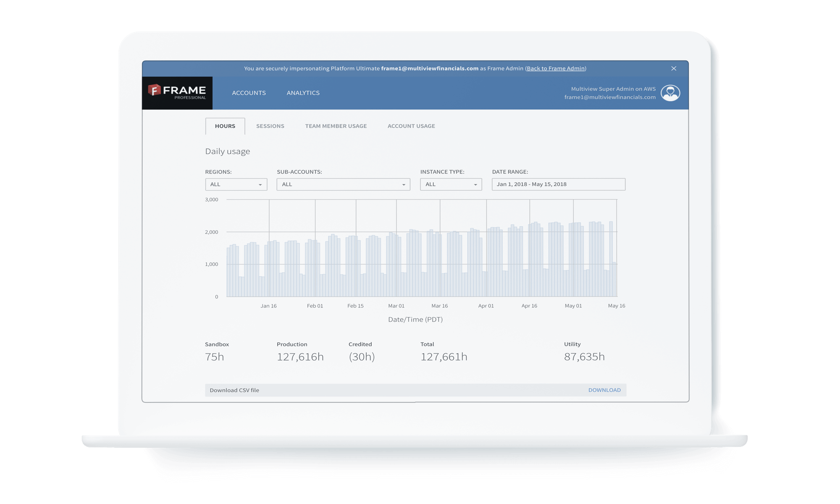The image size is (840, 504).
Task: Switch to Account Usage tab
Action: pyautogui.click(x=411, y=126)
